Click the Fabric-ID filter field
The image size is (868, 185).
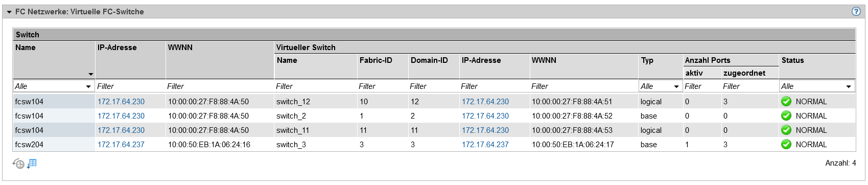(x=382, y=86)
